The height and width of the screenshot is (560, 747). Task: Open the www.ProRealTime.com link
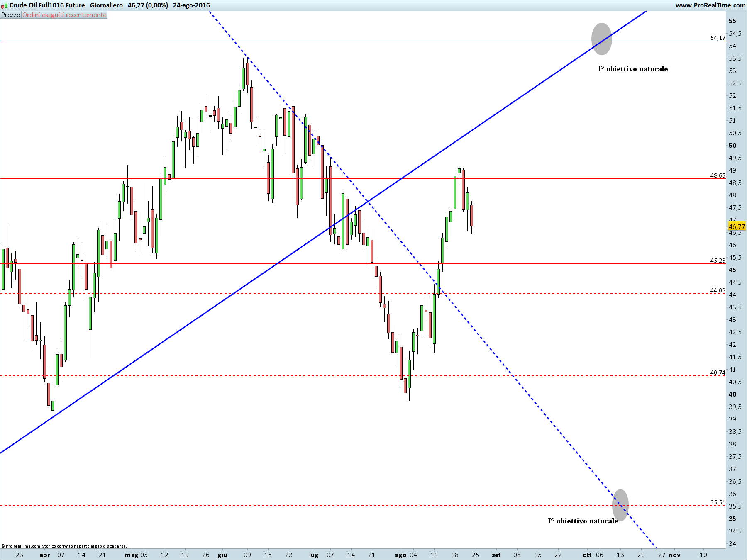tap(710, 5)
